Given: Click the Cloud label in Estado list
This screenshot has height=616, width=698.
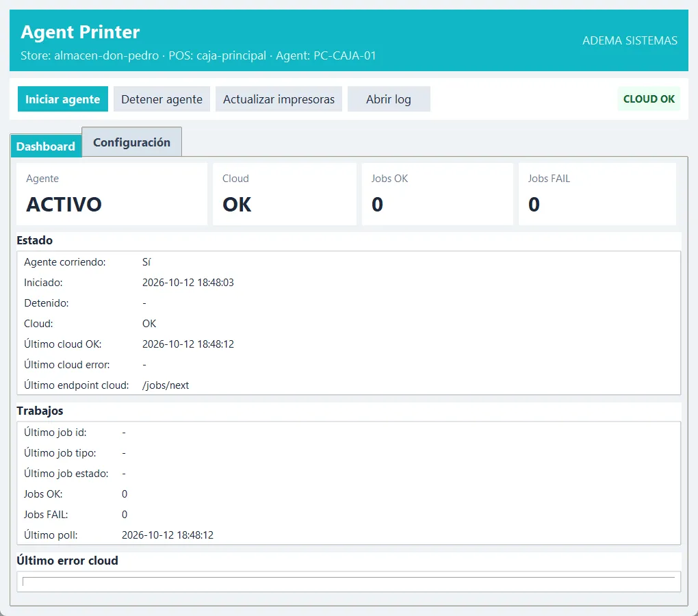Looking at the screenshot, I should coord(38,324).
